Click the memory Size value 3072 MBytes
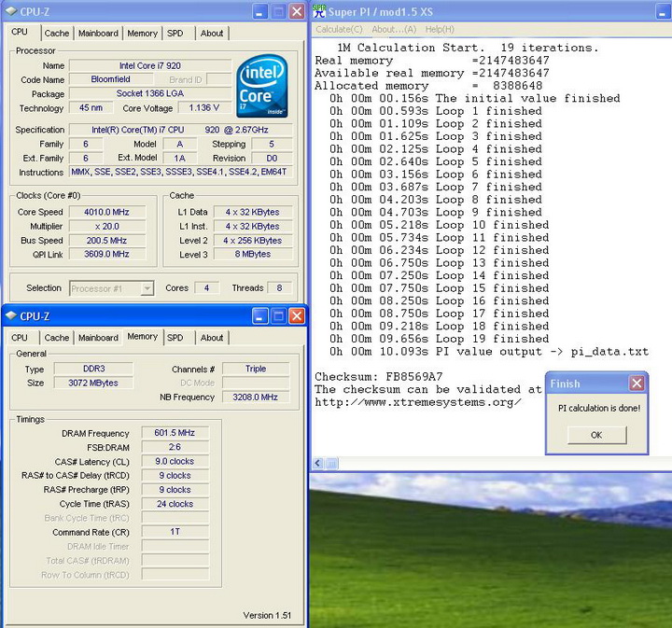Image resolution: width=672 pixels, height=628 pixels. pyautogui.click(x=94, y=383)
